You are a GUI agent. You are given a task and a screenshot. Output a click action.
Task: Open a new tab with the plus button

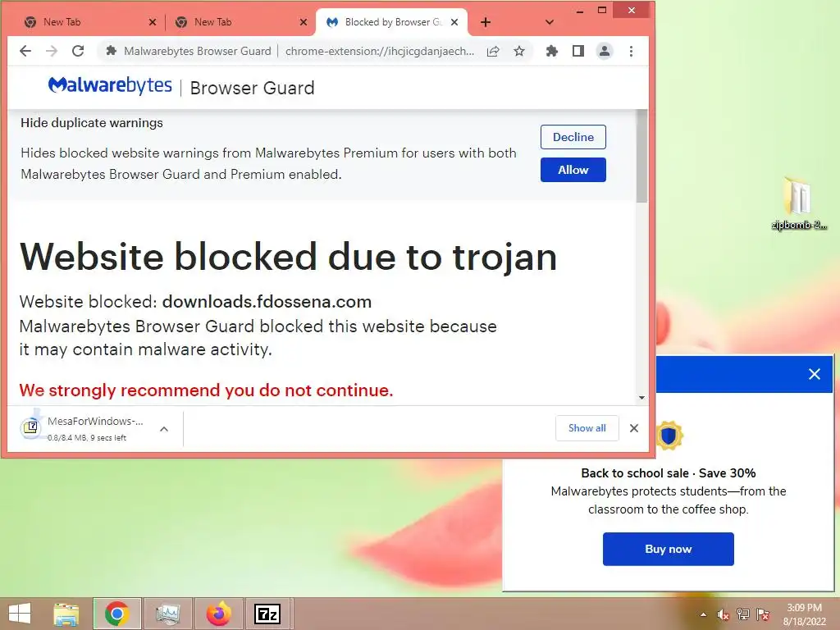[x=486, y=22]
